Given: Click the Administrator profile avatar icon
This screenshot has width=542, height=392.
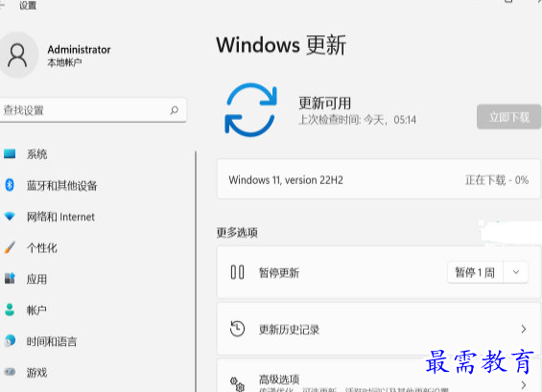Looking at the screenshot, I should click(16, 55).
